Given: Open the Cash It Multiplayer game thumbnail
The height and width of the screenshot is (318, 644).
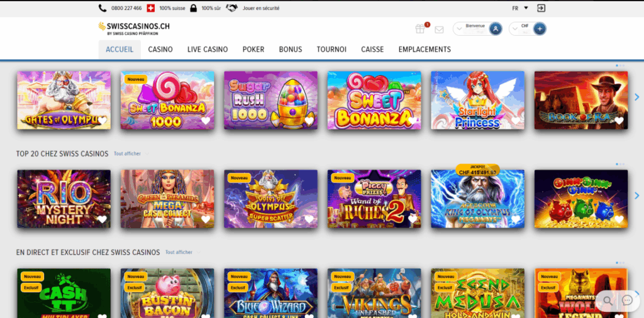Looking at the screenshot, I should (x=64, y=293).
